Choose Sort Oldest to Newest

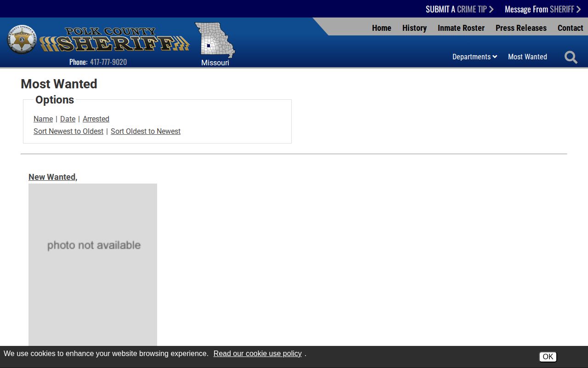tap(146, 131)
